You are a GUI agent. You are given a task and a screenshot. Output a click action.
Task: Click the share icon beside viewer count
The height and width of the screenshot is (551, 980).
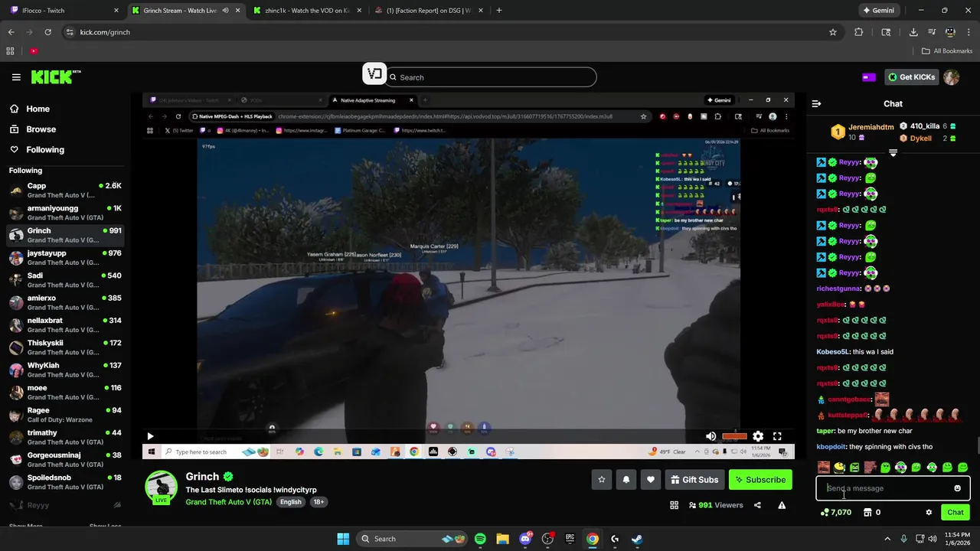[757, 505]
